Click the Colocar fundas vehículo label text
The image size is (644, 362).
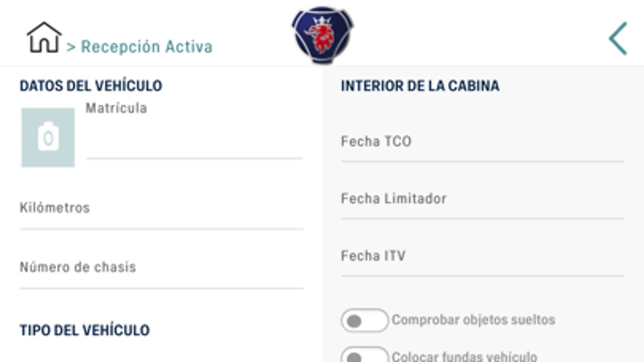(x=464, y=356)
